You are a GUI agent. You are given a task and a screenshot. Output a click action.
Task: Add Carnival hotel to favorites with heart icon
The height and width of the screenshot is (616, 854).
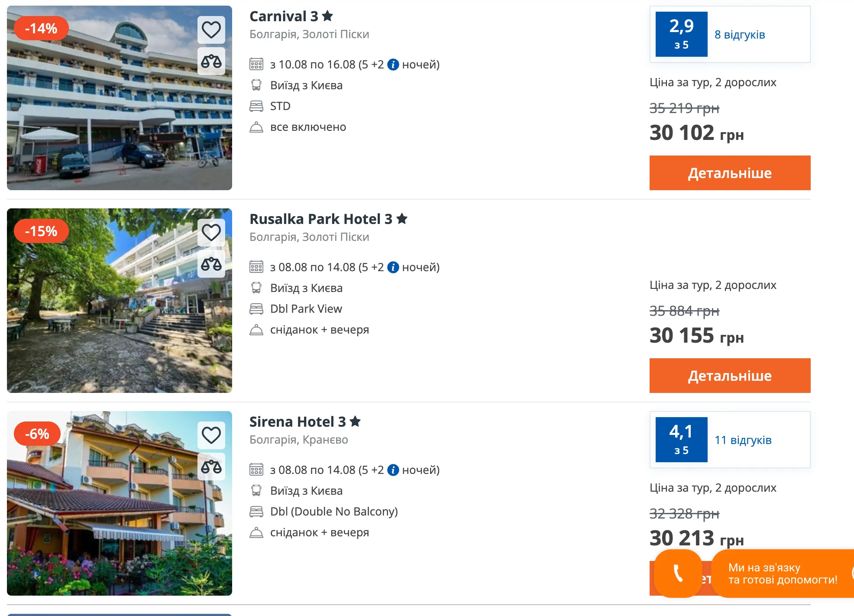pos(211,30)
